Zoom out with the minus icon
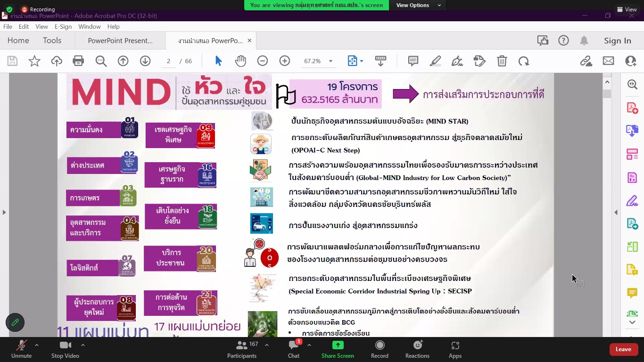 pos(263,61)
